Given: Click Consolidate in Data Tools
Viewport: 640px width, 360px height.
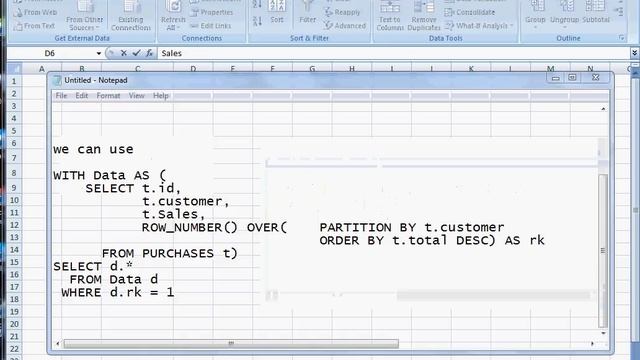Looking at the screenshot, I should 469,13.
